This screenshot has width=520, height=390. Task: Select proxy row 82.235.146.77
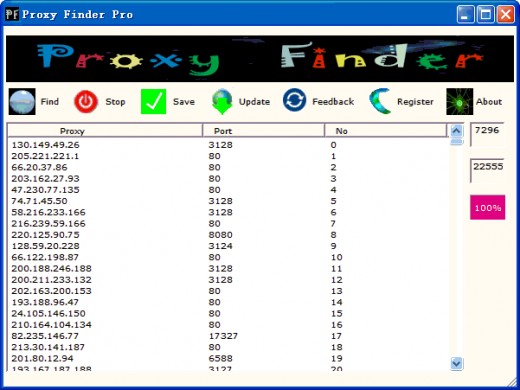coord(228,336)
